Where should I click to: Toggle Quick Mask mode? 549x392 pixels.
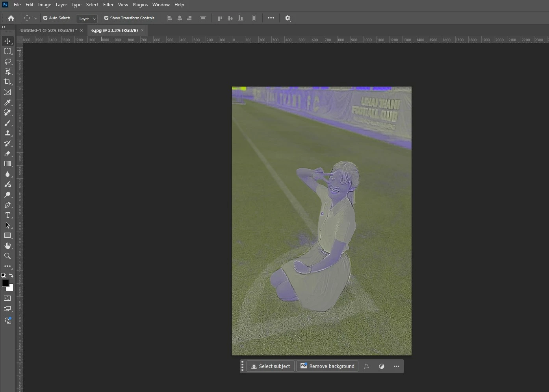click(x=7, y=298)
